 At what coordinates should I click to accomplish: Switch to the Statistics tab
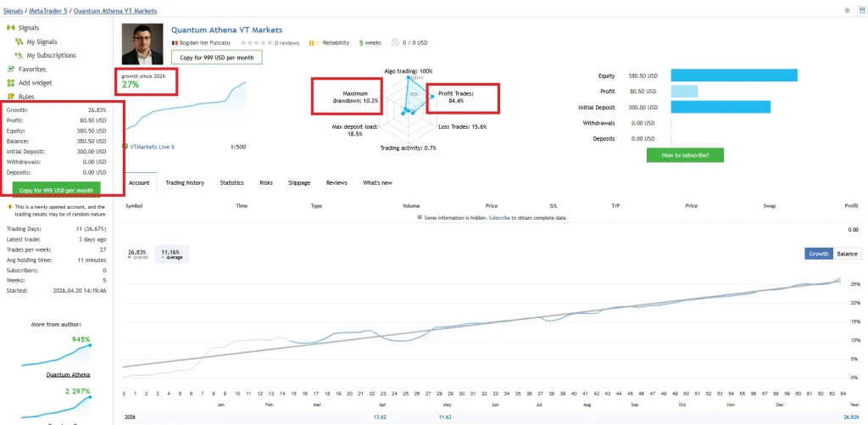[232, 182]
